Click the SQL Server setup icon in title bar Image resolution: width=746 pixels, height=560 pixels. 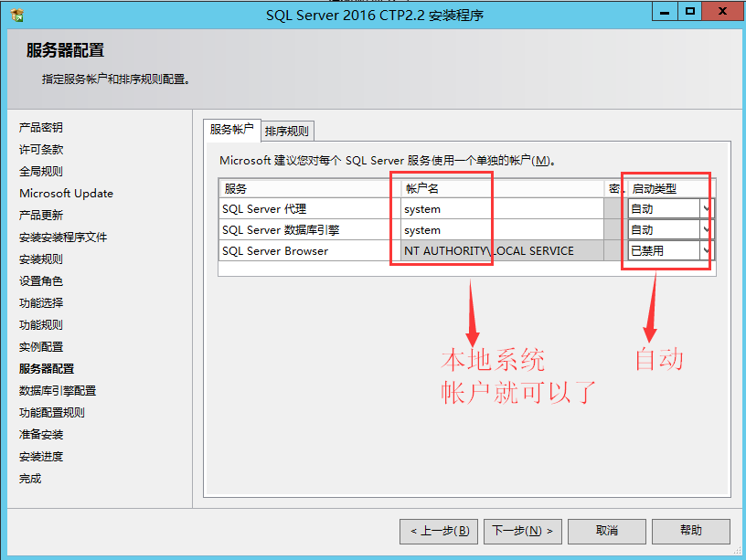(17, 16)
